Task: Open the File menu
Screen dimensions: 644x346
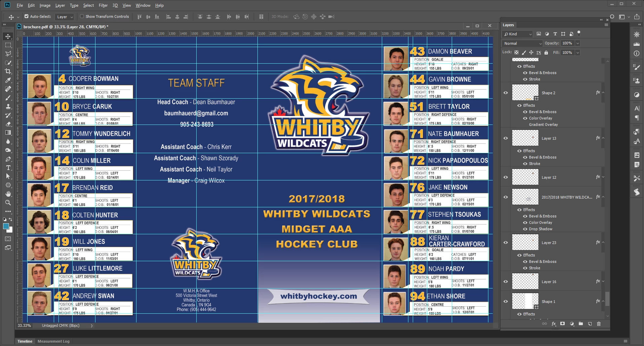Action: [x=20, y=5]
